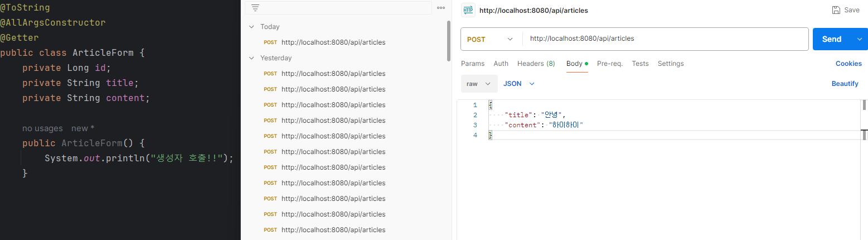Viewport: 868px width, 240px height.
Task: Click the "private Long id;" field line
Action: [67, 68]
